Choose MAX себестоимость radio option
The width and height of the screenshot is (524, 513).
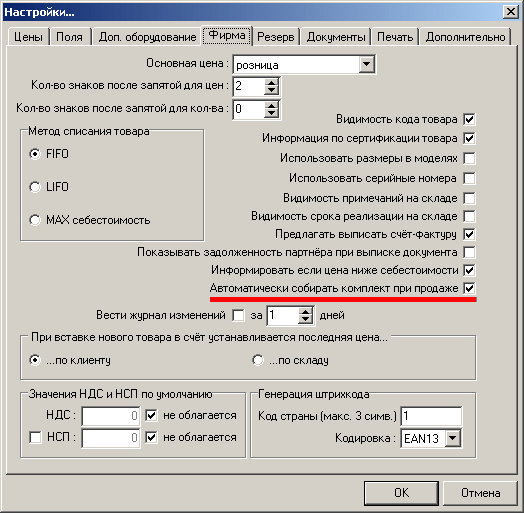[x=35, y=220]
